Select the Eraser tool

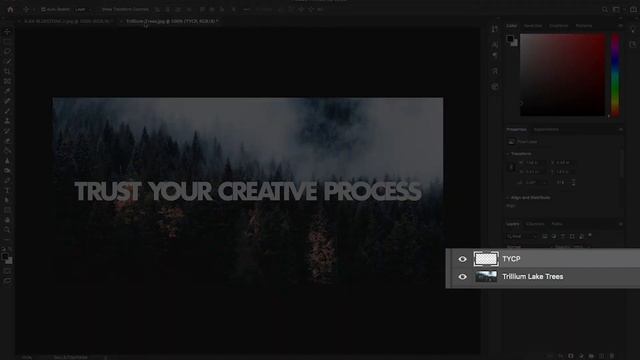(x=7, y=141)
